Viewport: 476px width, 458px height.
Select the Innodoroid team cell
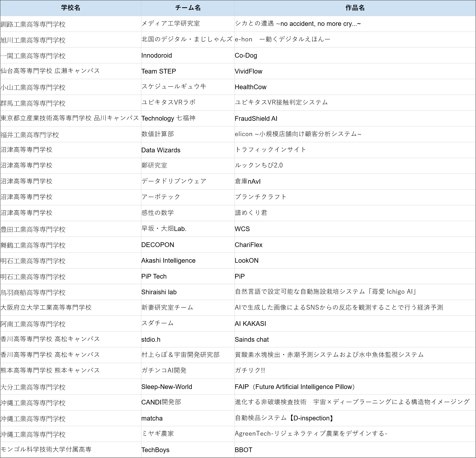point(157,55)
